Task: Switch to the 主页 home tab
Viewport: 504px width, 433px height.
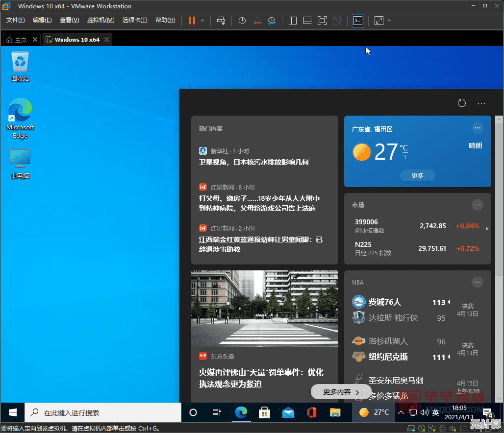Action: (x=17, y=40)
